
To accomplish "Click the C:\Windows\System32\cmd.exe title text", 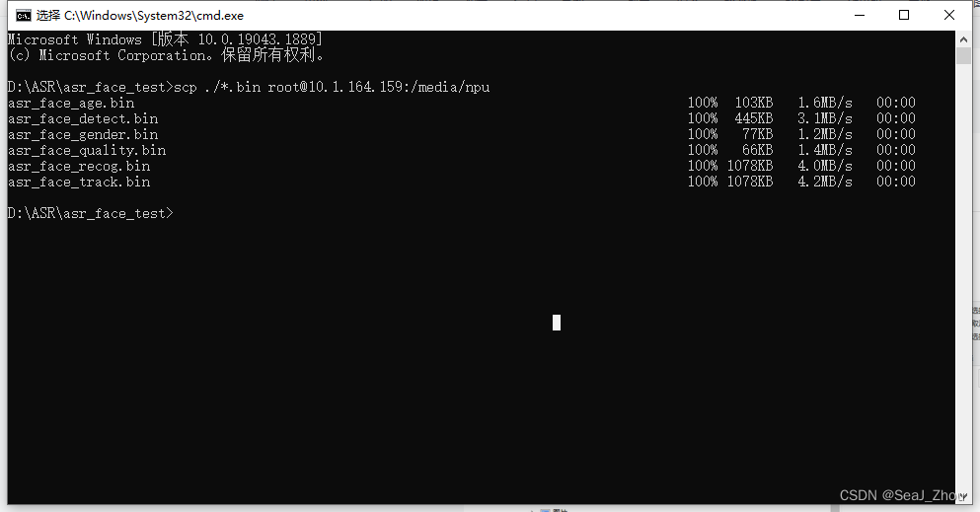I will 154,16.
